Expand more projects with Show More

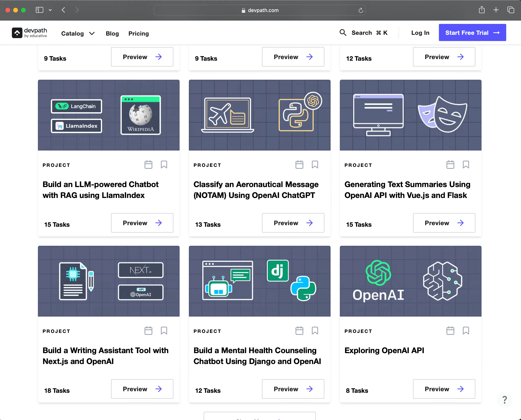coord(260,418)
